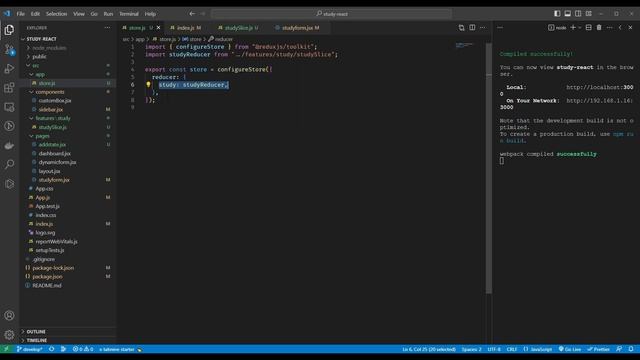Open the Search view in activity bar
640x360 pixels.
tap(9, 164)
